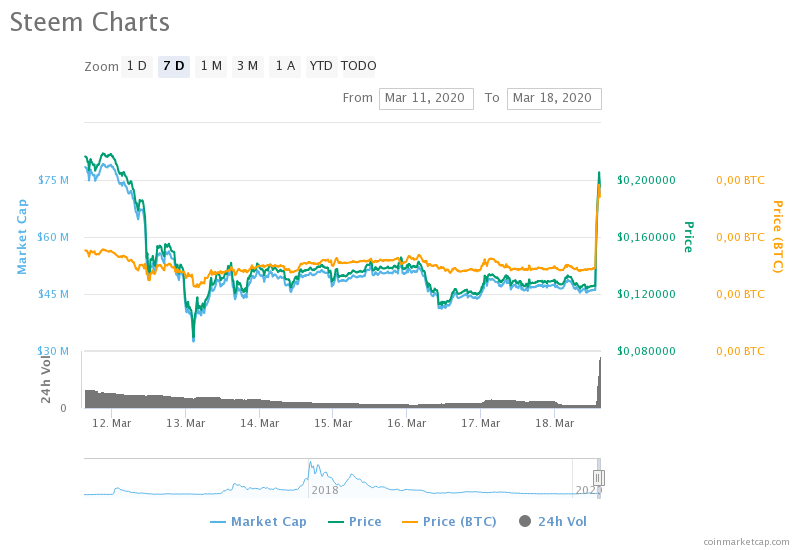The height and width of the screenshot is (550, 800).
Task: Click the gray 24h Vol legend circle
Action: pyautogui.click(x=524, y=521)
